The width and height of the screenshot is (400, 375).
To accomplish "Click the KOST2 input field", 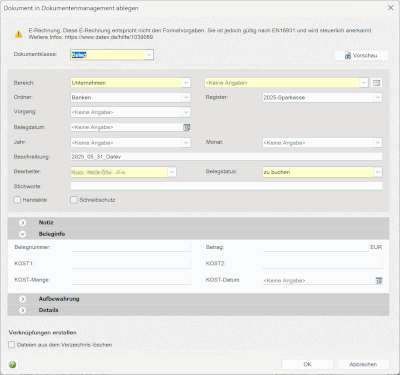I will [x=322, y=264].
